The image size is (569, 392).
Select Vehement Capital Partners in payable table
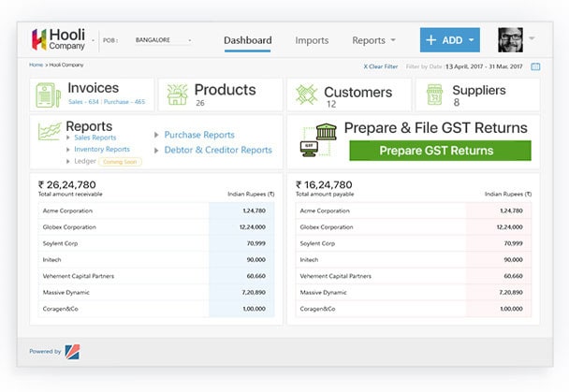414,276
